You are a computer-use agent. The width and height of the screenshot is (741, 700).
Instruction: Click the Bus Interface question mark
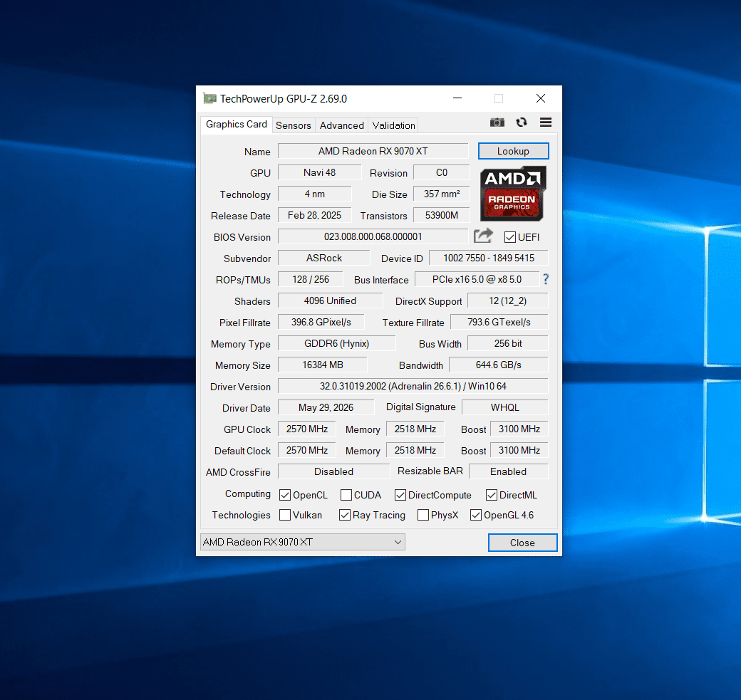coord(546,280)
